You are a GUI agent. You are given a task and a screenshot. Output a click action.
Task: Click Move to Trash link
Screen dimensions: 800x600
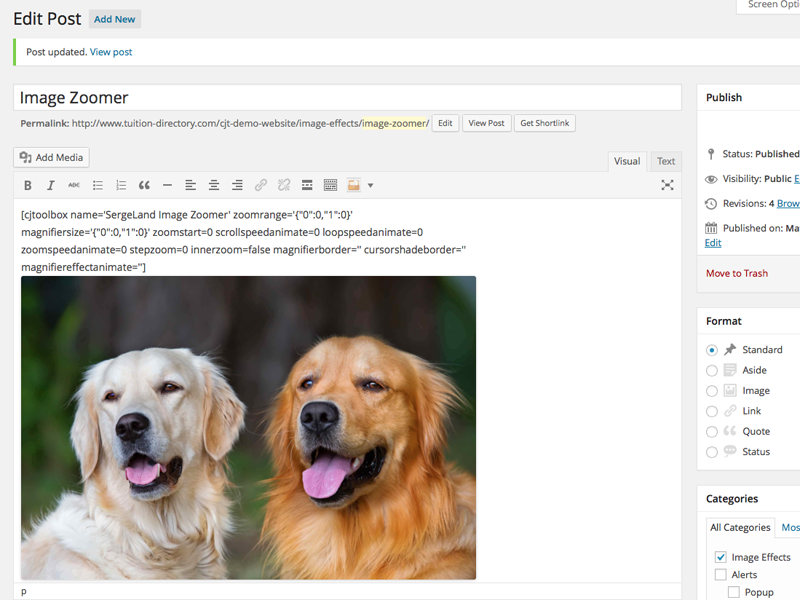tap(737, 273)
